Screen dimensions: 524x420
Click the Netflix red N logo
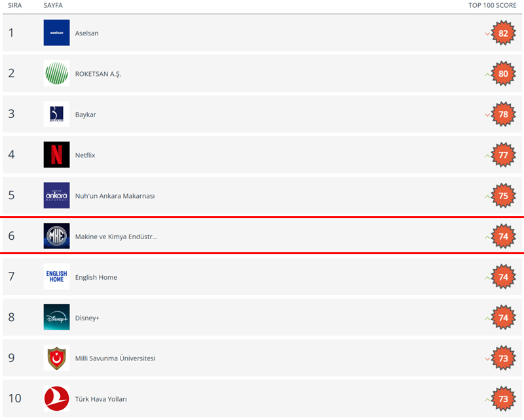click(x=56, y=155)
